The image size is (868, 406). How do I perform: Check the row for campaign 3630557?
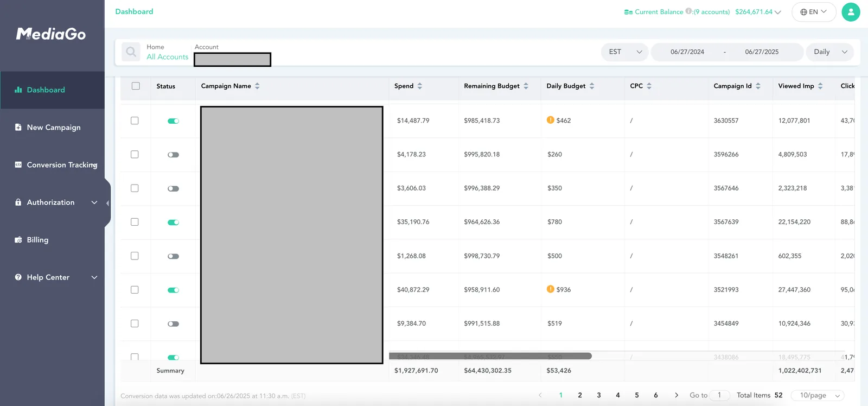tap(135, 120)
